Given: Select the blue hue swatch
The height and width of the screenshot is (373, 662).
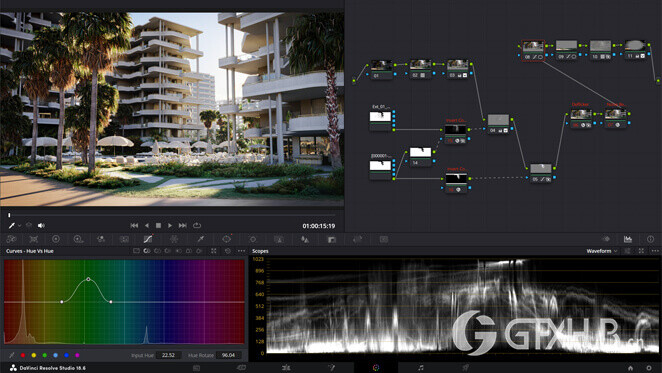Looking at the screenshot, I should click(x=67, y=355).
